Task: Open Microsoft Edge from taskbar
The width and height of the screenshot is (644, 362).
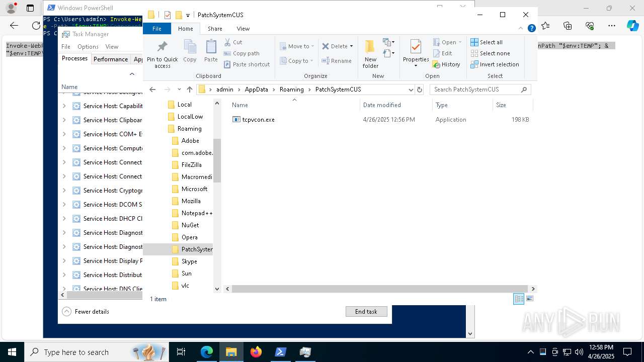Action: [207, 352]
